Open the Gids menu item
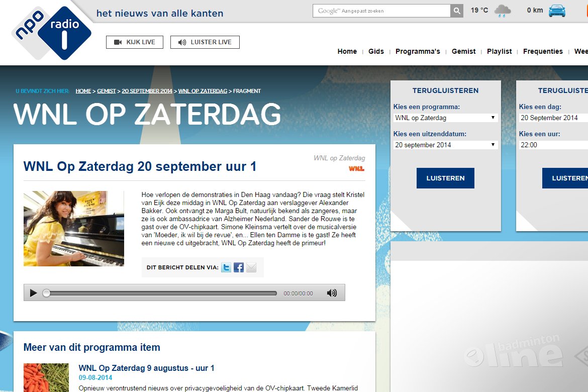The image size is (588, 392). click(376, 51)
